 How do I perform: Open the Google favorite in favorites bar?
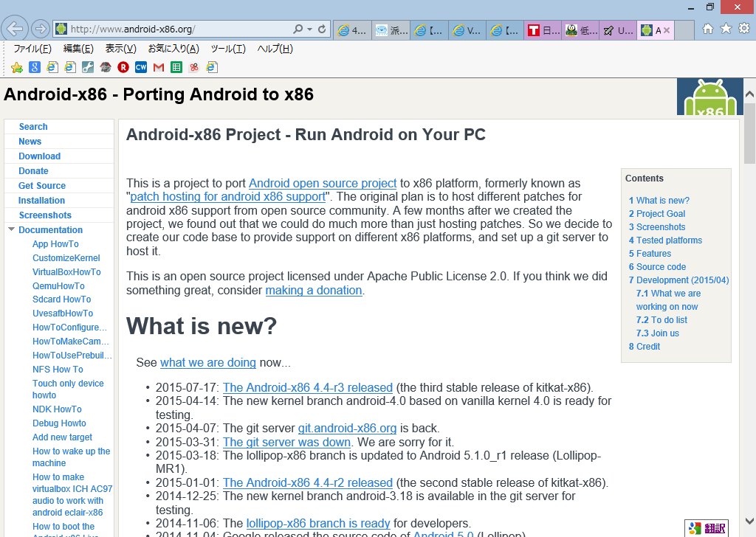pos(35,67)
